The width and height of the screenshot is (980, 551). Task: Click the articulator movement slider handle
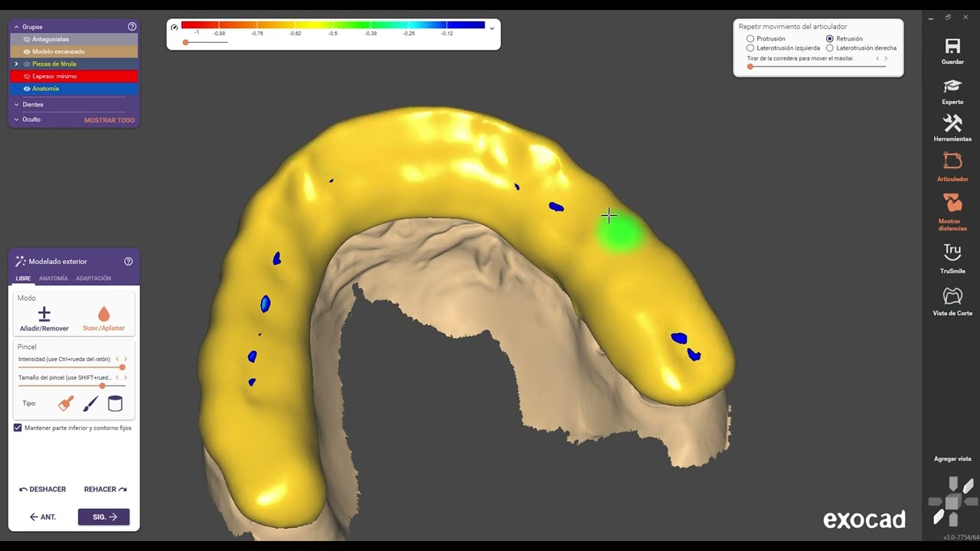[x=750, y=67]
